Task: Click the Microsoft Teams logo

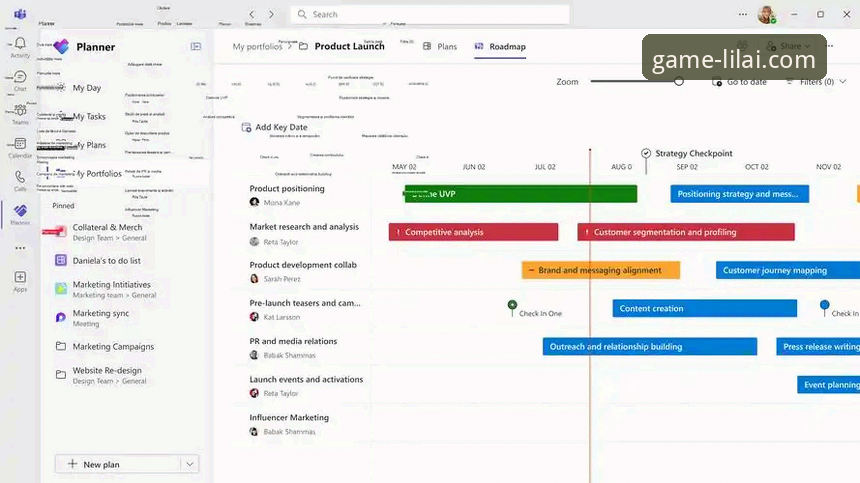Action: (x=20, y=14)
